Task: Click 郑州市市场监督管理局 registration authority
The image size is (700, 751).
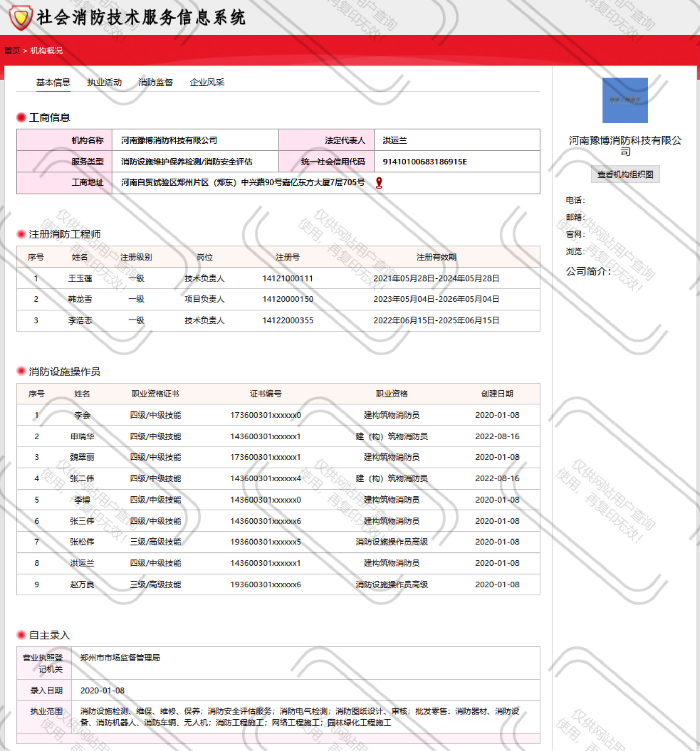Action: 120,658
